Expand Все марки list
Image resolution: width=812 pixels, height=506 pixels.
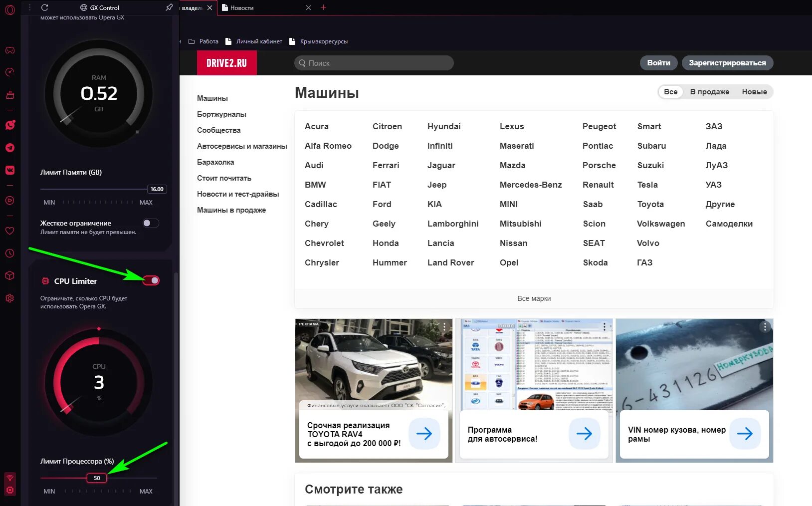click(x=534, y=298)
